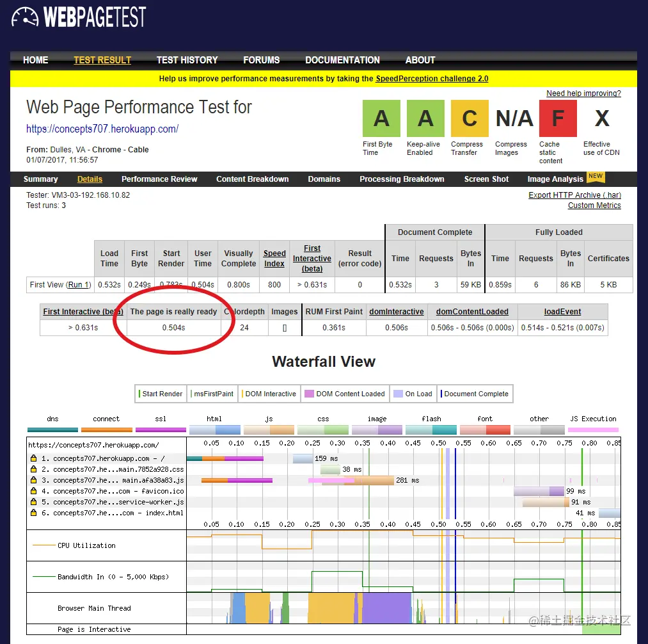Click the On Load legend swatch
The width and height of the screenshot is (648, 644).
click(x=398, y=394)
